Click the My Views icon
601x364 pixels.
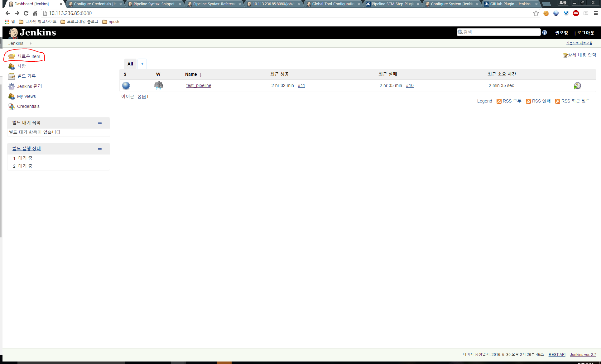pos(12,96)
